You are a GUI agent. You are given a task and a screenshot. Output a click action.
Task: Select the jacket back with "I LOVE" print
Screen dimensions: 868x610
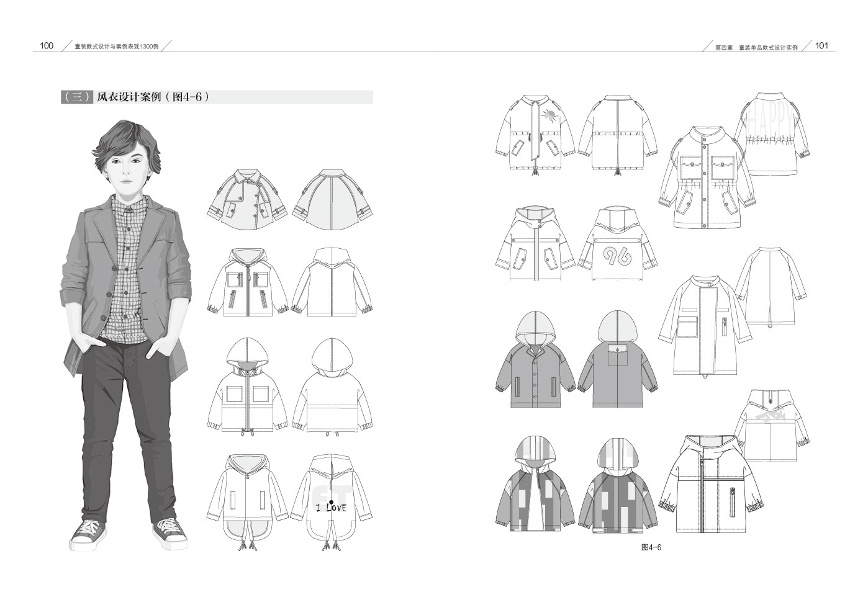click(x=332, y=503)
